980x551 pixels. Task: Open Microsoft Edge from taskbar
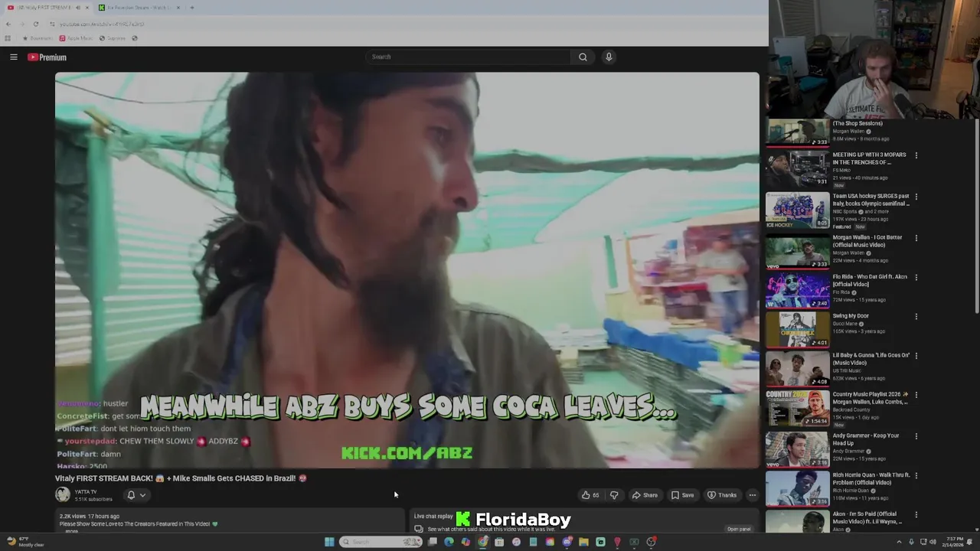[449, 542]
